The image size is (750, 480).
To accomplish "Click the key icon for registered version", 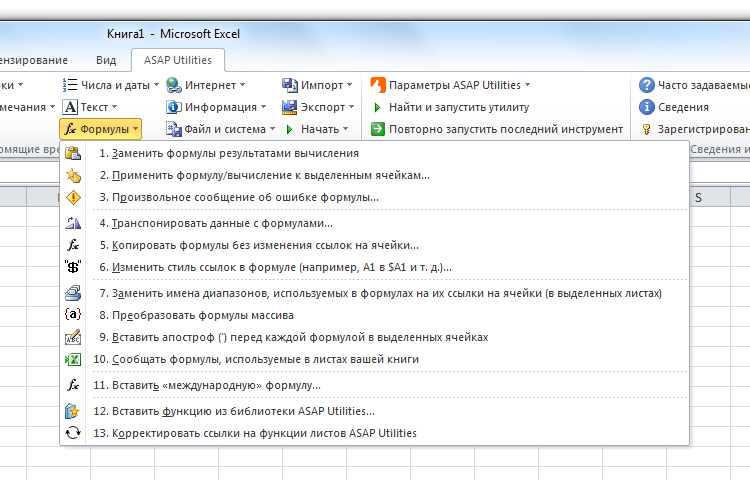I will [647, 129].
